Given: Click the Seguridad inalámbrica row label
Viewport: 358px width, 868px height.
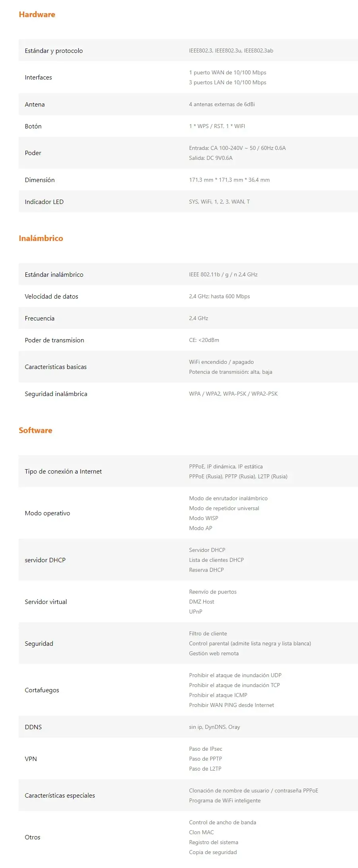Looking at the screenshot, I should [x=56, y=394].
